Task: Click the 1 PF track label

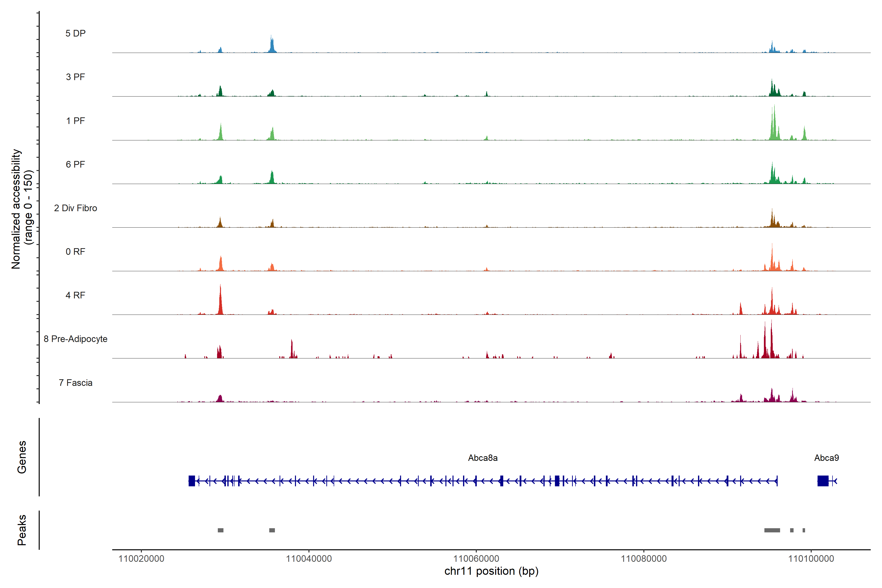Action: (x=75, y=121)
